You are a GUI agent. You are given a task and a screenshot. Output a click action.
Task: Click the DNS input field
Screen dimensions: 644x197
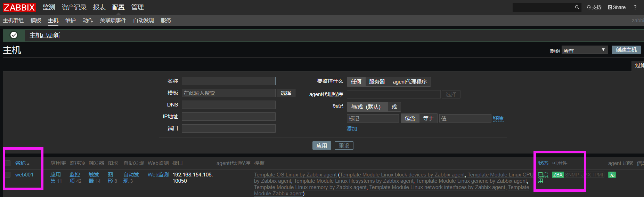pos(229,105)
